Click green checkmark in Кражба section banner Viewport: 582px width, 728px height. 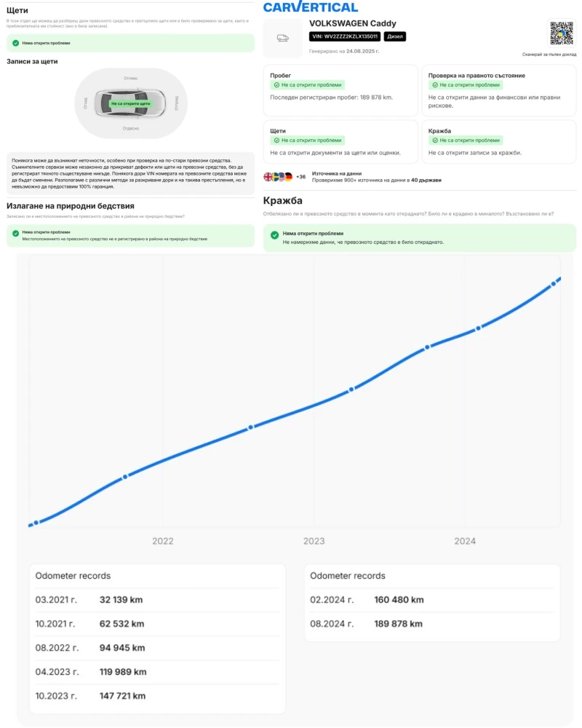click(274, 234)
